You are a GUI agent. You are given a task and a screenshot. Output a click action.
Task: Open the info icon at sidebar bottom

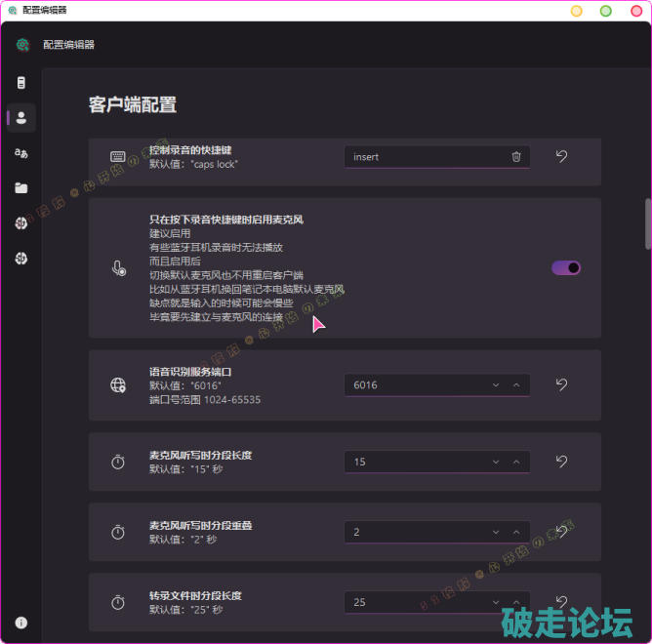20,623
